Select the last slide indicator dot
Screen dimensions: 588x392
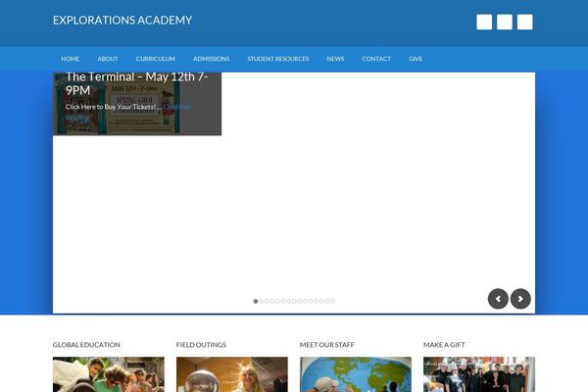point(332,301)
